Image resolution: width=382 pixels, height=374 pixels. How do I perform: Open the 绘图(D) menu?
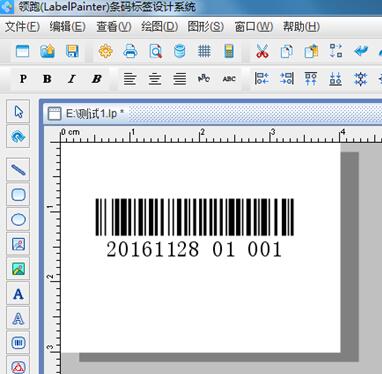[160, 27]
